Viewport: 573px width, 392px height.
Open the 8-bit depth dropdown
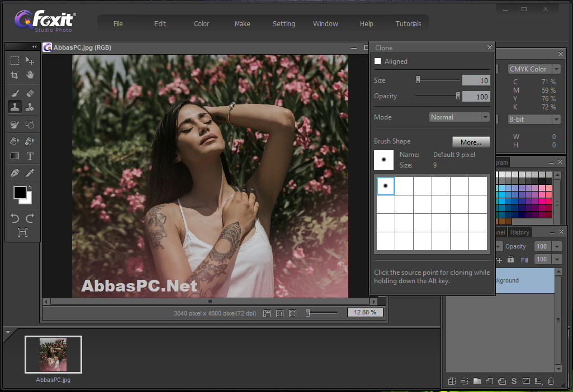tap(534, 119)
